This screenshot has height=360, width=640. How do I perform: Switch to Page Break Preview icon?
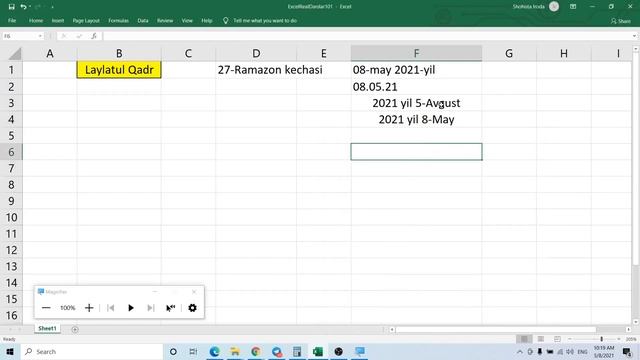point(557,339)
